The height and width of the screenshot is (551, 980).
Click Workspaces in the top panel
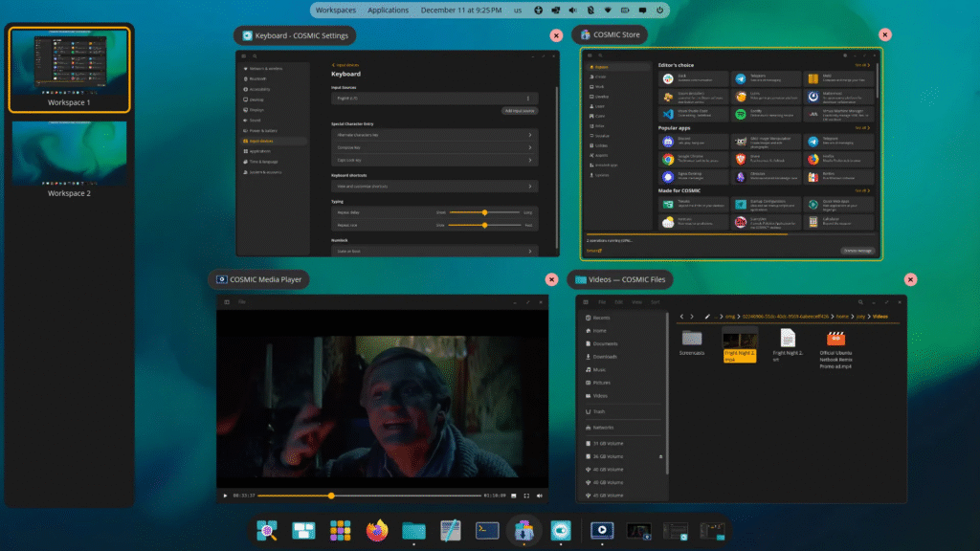tap(335, 10)
